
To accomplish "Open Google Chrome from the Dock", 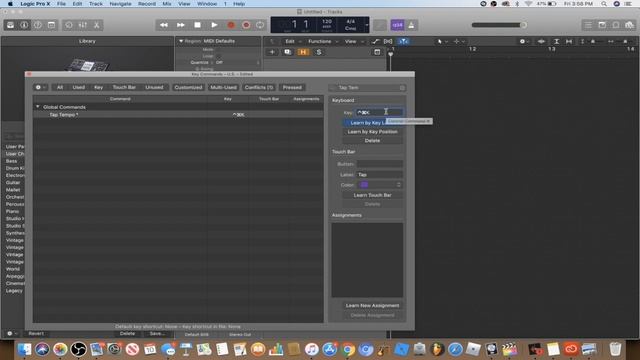I will 348,349.
